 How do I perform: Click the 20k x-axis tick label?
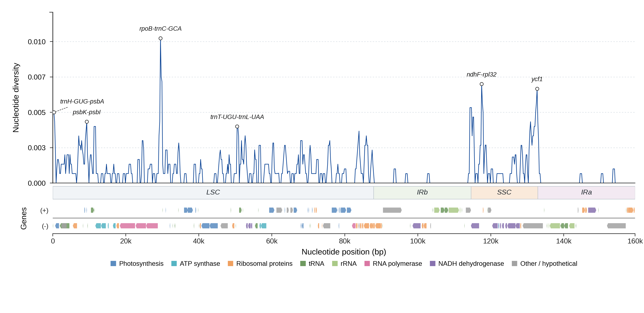coord(126,241)
